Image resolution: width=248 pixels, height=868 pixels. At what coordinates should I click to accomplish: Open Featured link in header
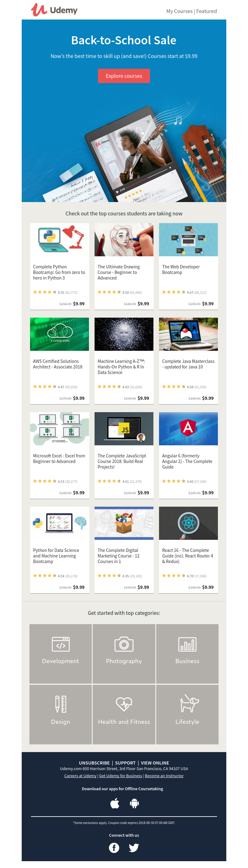pos(206,11)
